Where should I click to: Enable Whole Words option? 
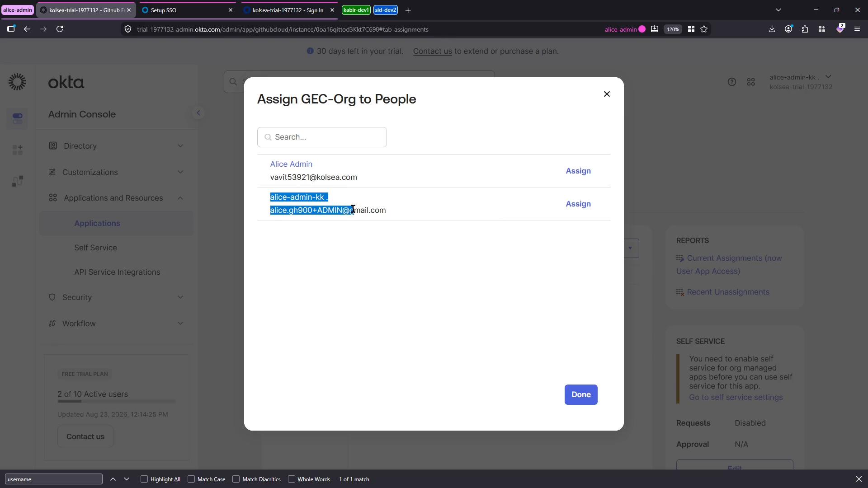292,479
